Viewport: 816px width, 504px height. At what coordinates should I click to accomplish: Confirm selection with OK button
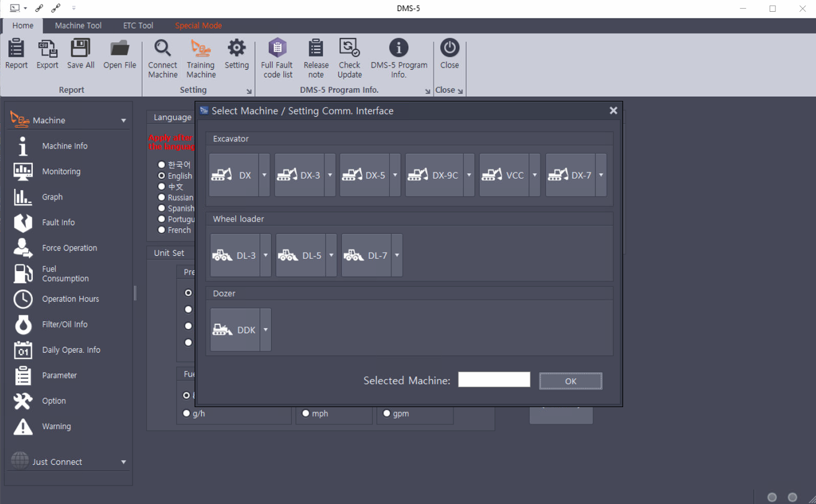click(571, 381)
